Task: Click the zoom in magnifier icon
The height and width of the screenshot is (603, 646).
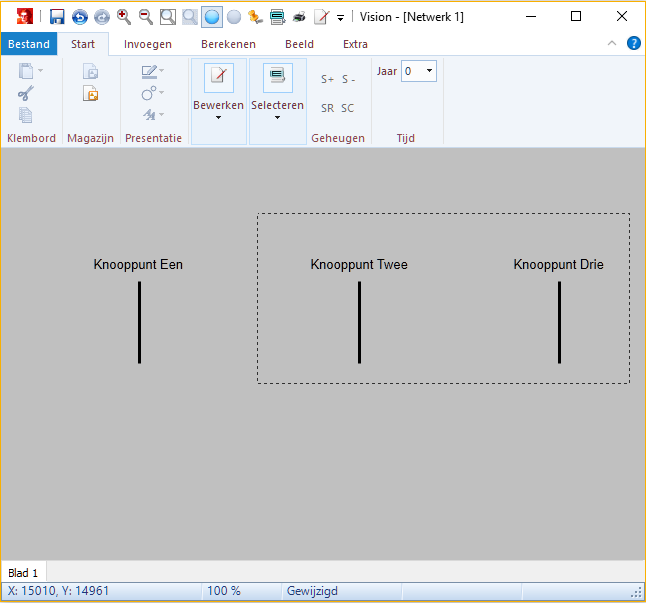Action: click(124, 16)
